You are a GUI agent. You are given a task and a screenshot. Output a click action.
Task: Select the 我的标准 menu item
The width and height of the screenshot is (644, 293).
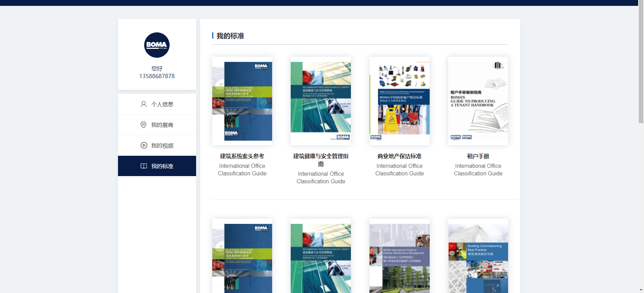157,166
